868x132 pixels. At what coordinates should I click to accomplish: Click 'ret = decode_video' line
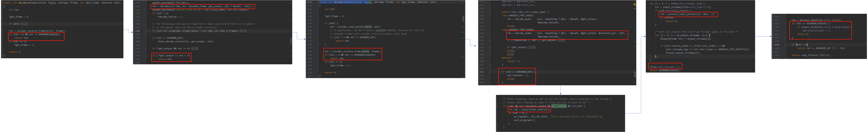click(566, 33)
